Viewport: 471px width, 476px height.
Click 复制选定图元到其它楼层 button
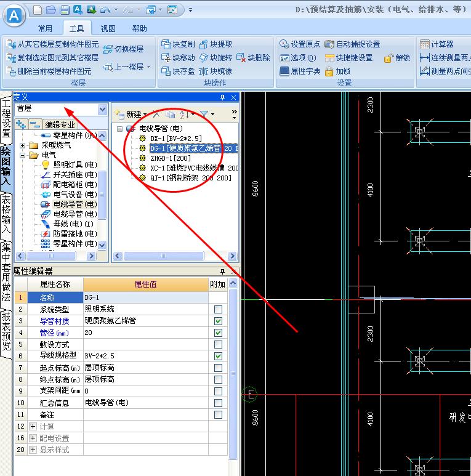53,58
